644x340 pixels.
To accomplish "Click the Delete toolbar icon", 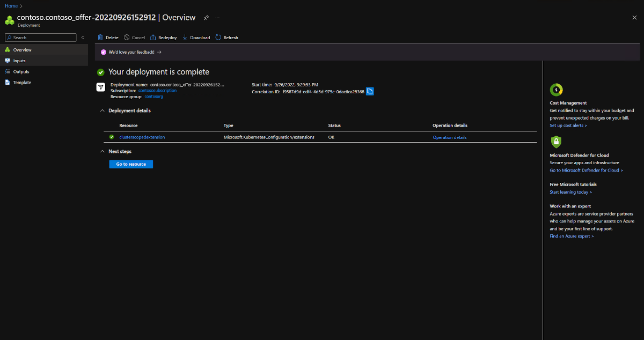I will (100, 37).
